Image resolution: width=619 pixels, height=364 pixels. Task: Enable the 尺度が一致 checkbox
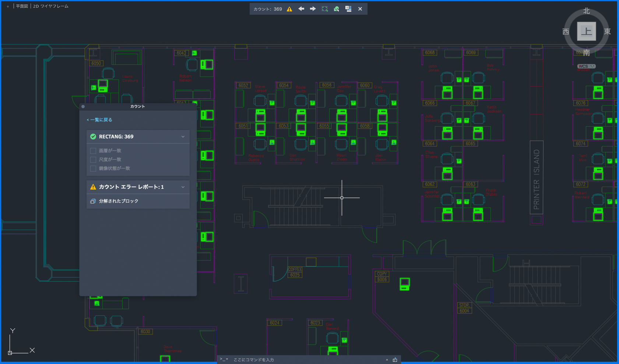(x=93, y=160)
